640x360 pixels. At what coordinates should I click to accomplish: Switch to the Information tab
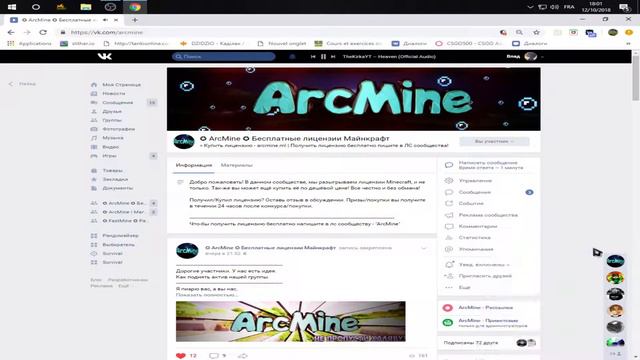click(x=194, y=165)
